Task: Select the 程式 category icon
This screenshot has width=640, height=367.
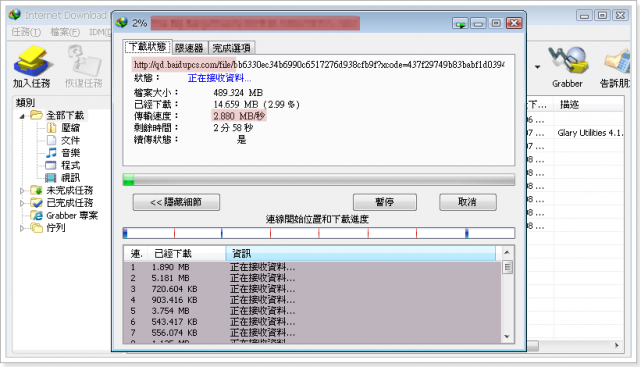Action: (x=51, y=165)
